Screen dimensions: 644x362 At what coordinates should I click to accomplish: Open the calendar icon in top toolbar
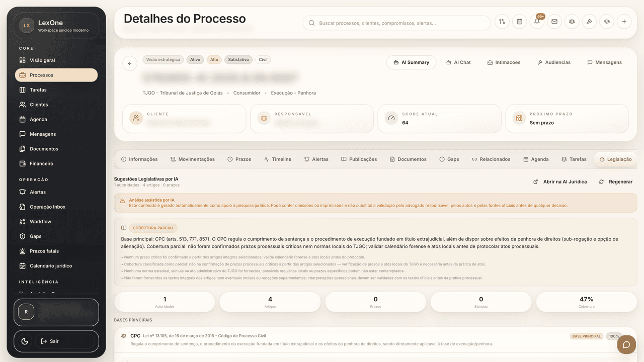coord(519,22)
